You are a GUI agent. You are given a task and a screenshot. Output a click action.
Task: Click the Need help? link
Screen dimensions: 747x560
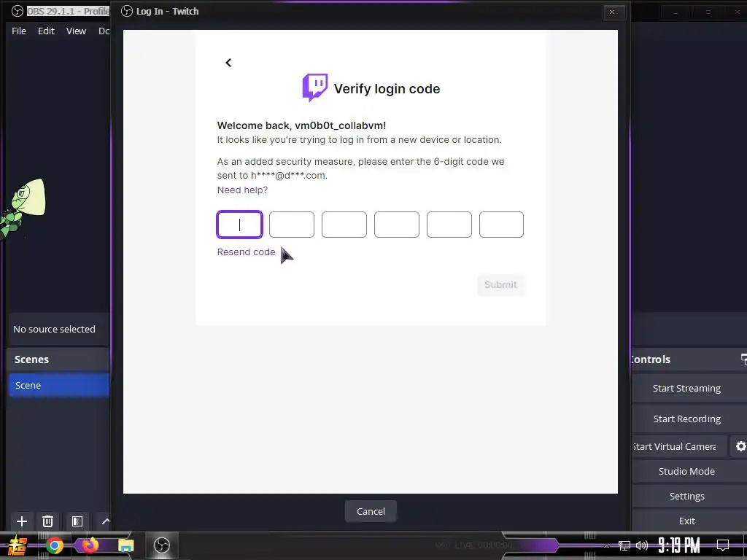[242, 190]
